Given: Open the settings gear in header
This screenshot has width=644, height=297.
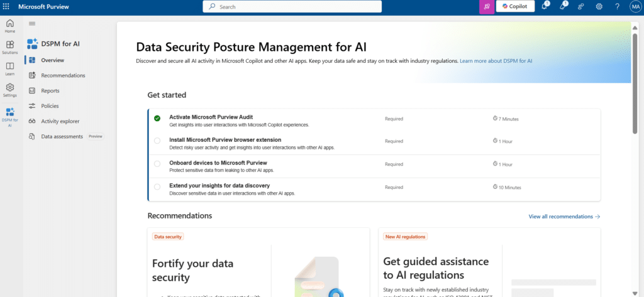Looking at the screenshot, I should [599, 7].
